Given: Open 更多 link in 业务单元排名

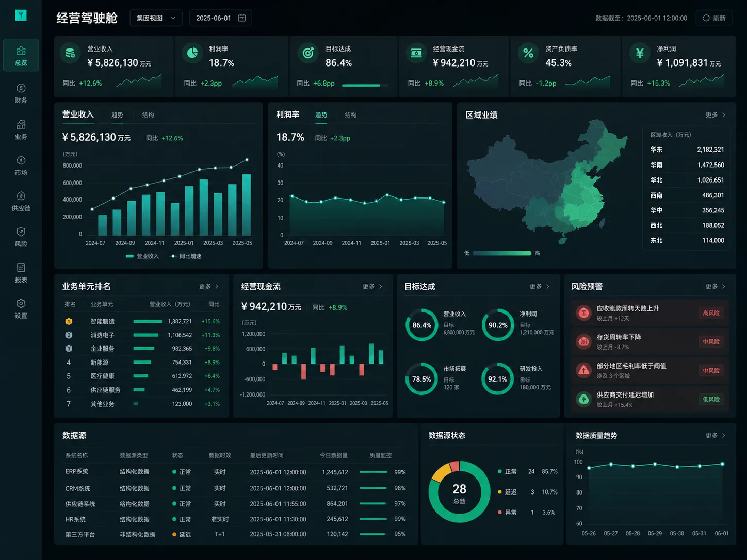Looking at the screenshot, I should click(209, 286).
